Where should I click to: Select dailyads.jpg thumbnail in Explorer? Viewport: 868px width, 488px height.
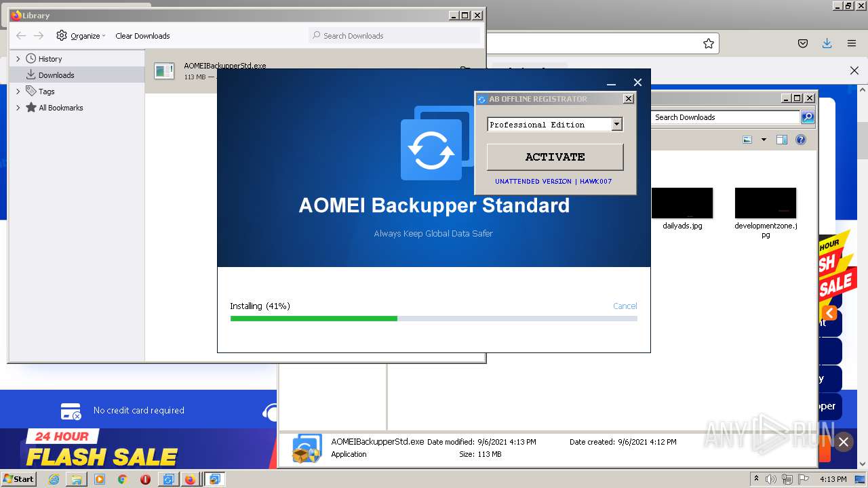(682, 203)
